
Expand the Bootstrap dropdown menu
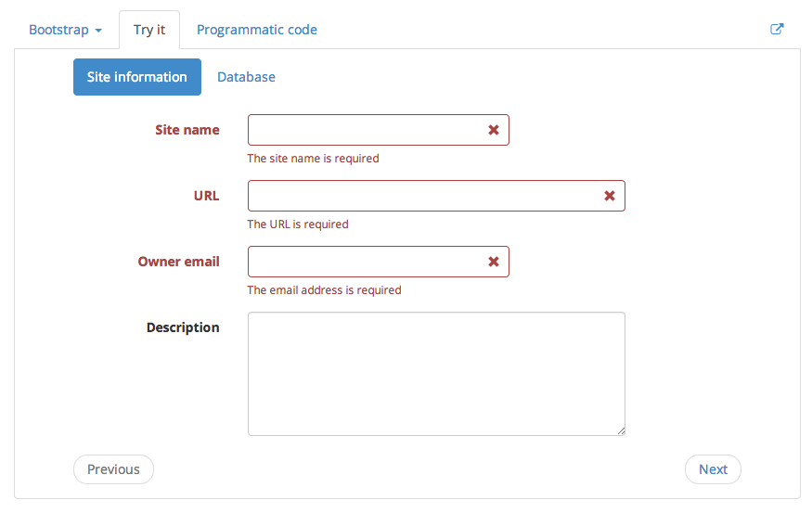coord(65,30)
